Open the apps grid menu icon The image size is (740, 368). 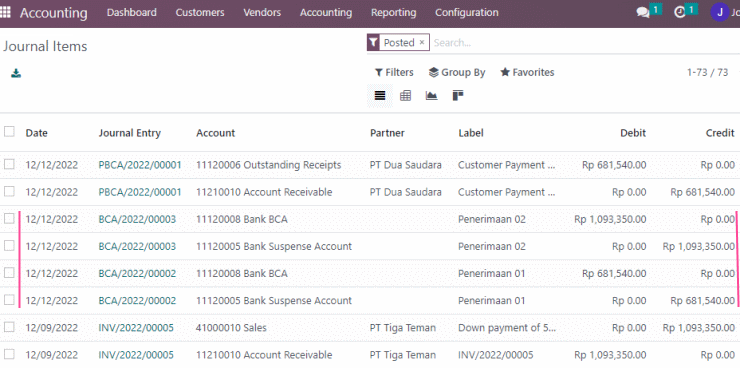[x=5, y=13]
